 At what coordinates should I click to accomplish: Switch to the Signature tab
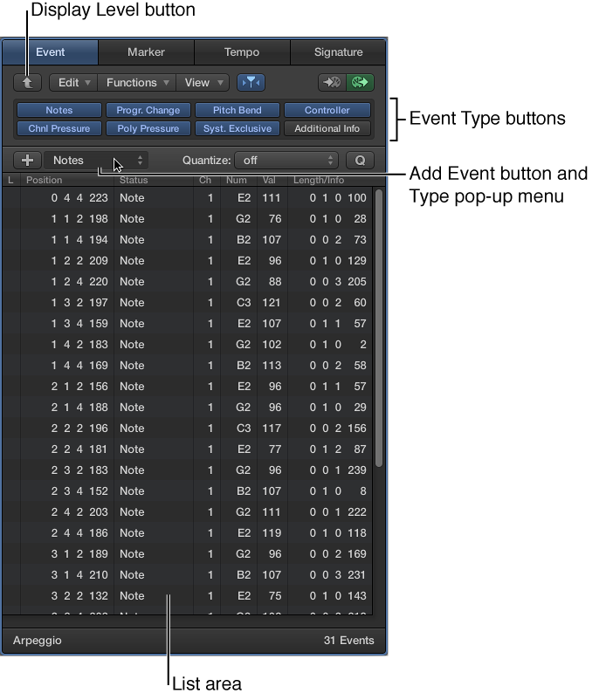pos(338,52)
